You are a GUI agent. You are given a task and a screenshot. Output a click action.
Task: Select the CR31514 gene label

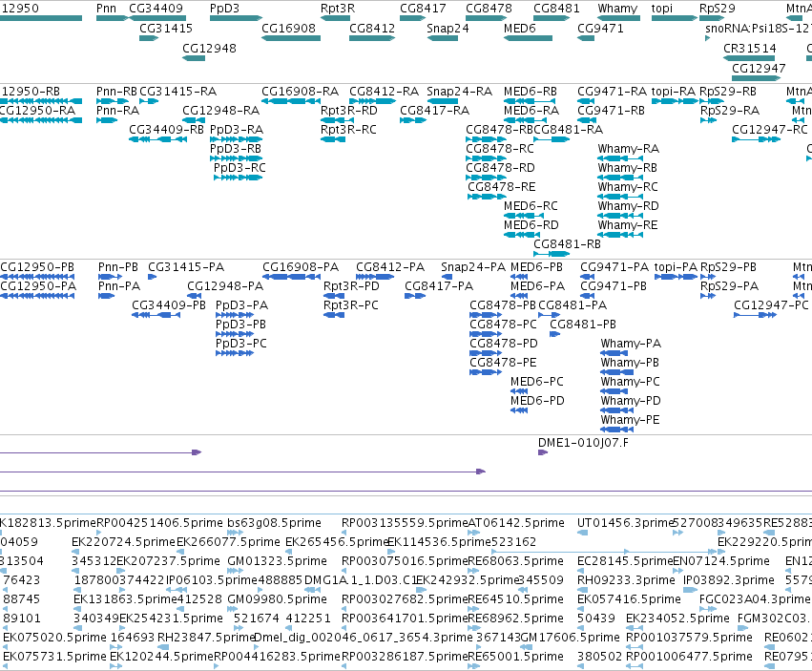[750, 48]
